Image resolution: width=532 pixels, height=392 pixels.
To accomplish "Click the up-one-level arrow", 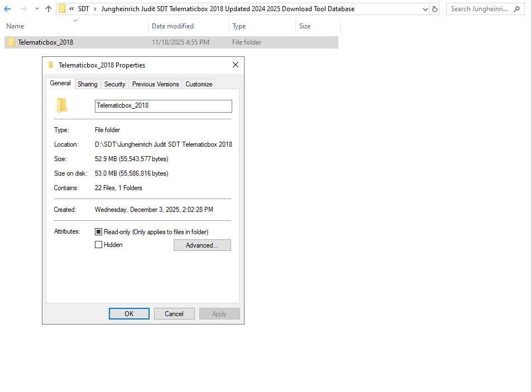I will click(x=47, y=9).
